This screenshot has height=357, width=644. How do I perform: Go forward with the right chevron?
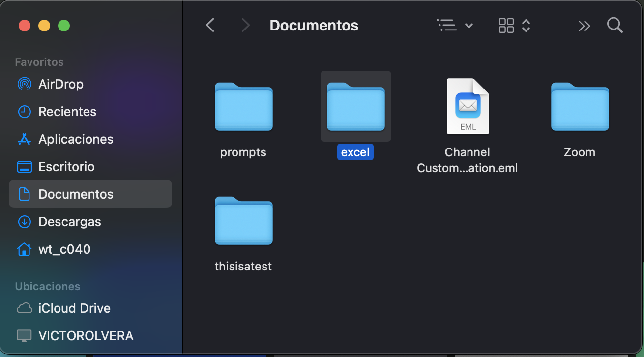coord(245,25)
